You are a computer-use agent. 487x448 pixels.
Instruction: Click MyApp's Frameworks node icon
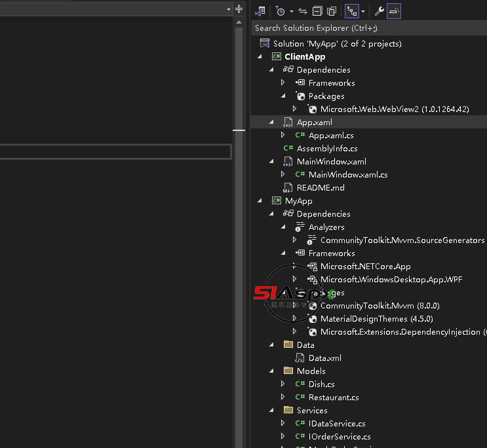[x=300, y=253]
